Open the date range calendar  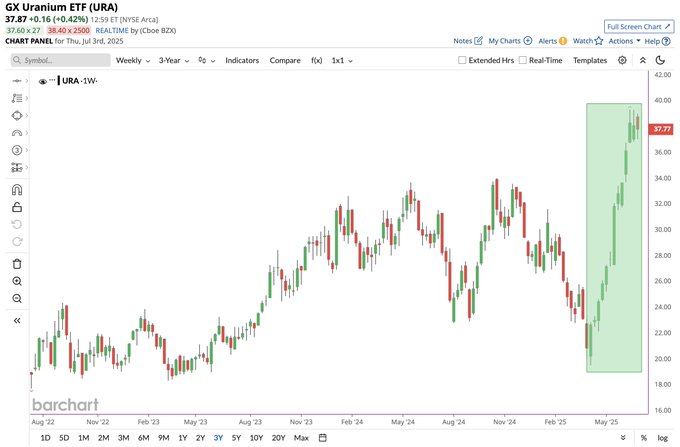click(323, 437)
